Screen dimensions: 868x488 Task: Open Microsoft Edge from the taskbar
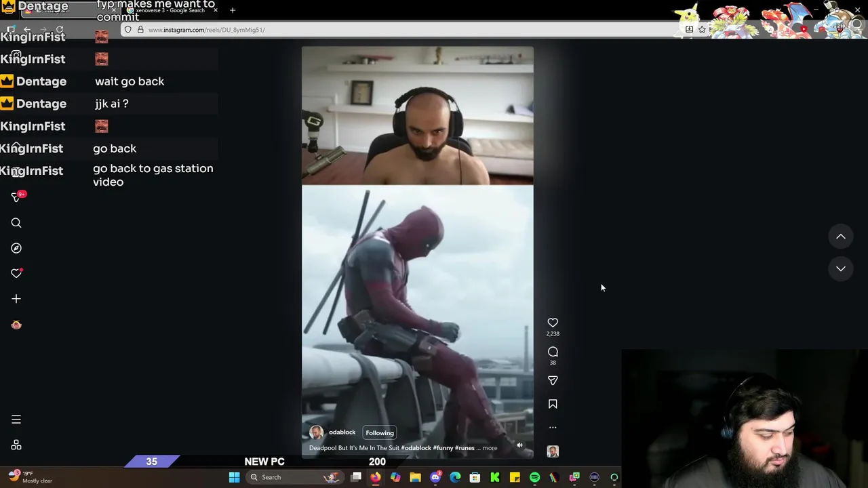455,477
